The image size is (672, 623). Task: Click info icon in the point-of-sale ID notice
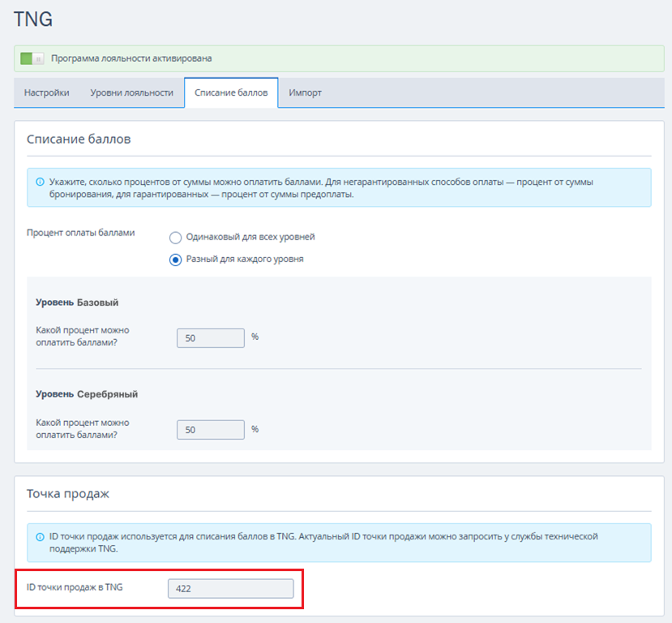click(x=40, y=537)
